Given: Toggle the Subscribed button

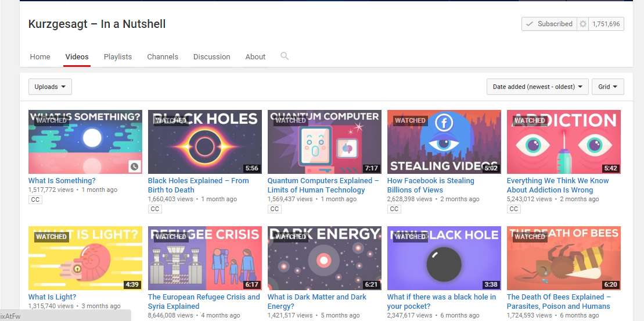Looking at the screenshot, I should (x=549, y=24).
